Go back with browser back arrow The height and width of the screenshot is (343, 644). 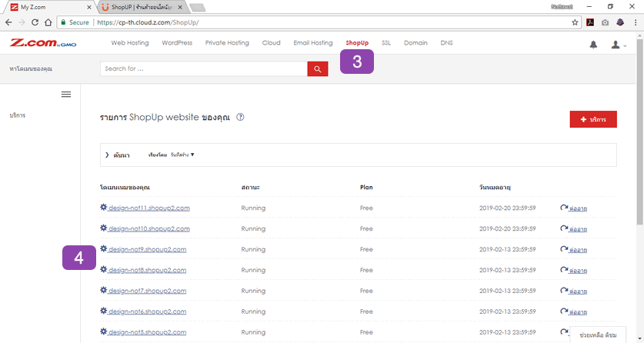8,22
